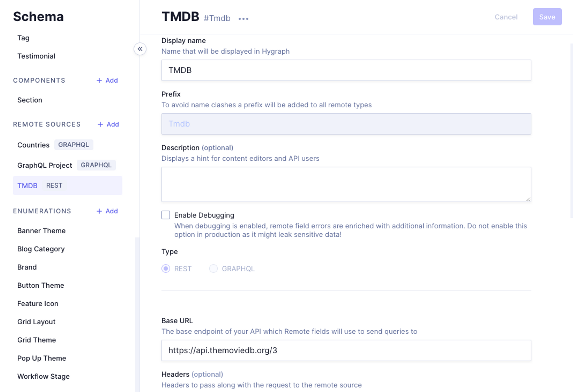Open the Pop Up Theme enumeration
The width and height of the screenshot is (573, 392).
pyautogui.click(x=42, y=358)
